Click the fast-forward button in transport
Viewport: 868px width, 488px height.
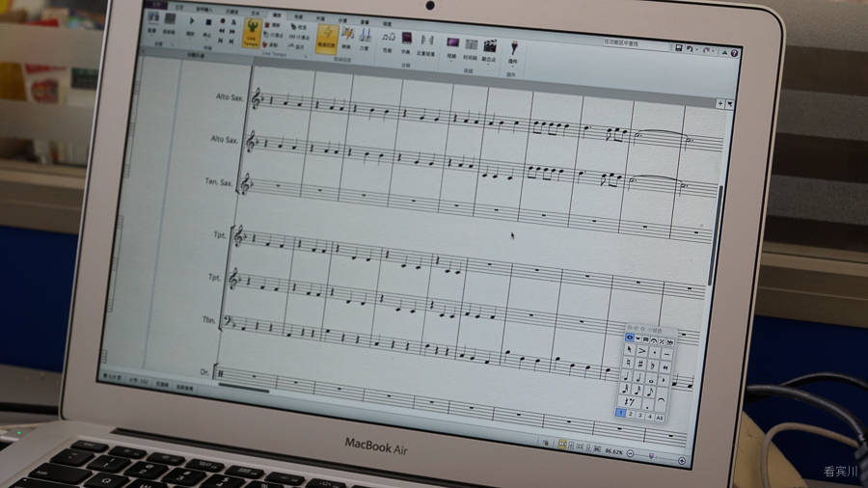coord(231,32)
